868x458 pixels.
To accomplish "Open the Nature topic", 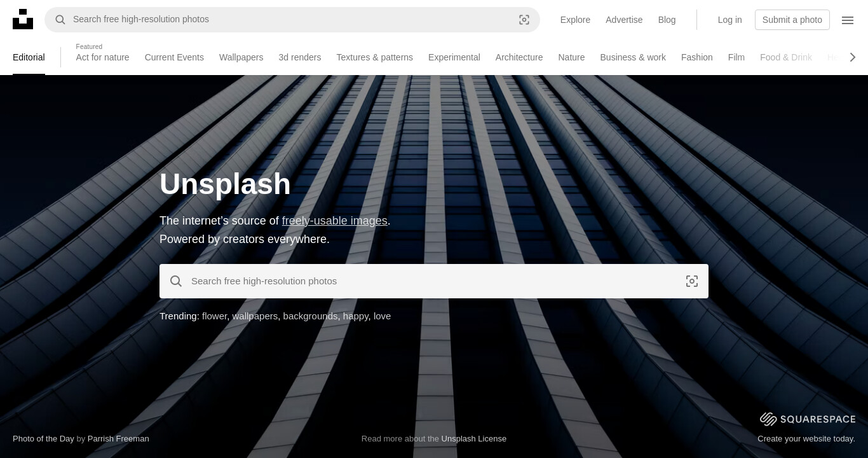I will [x=571, y=57].
